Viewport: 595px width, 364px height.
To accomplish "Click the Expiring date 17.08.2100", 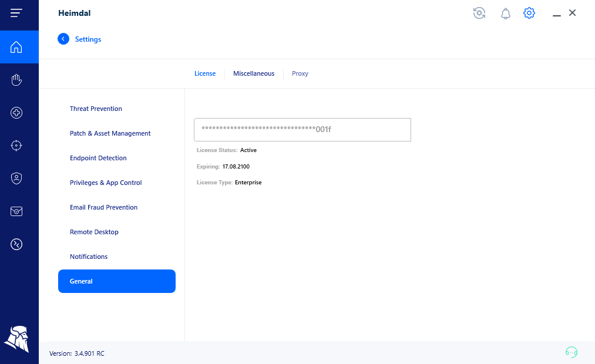I will pyautogui.click(x=236, y=167).
